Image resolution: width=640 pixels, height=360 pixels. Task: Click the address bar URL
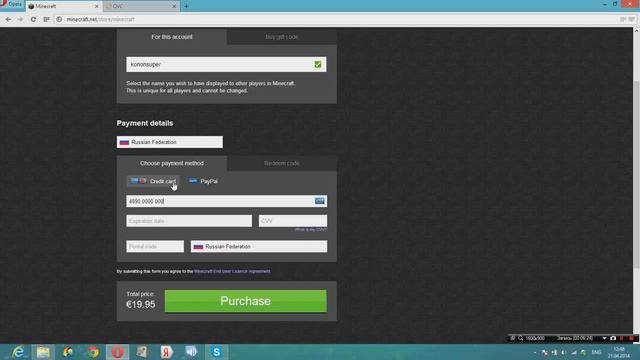(100, 19)
